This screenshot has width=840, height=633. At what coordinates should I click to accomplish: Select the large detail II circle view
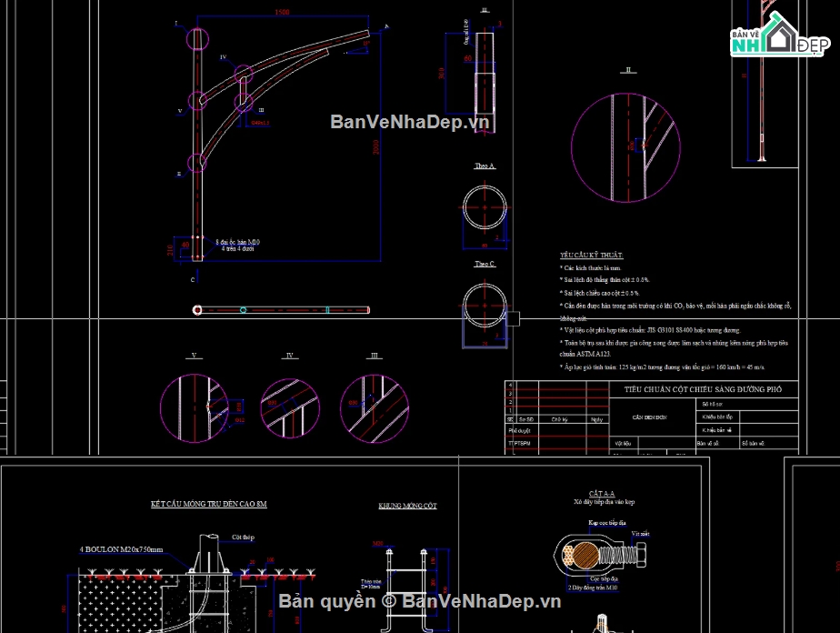click(x=625, y=146)
